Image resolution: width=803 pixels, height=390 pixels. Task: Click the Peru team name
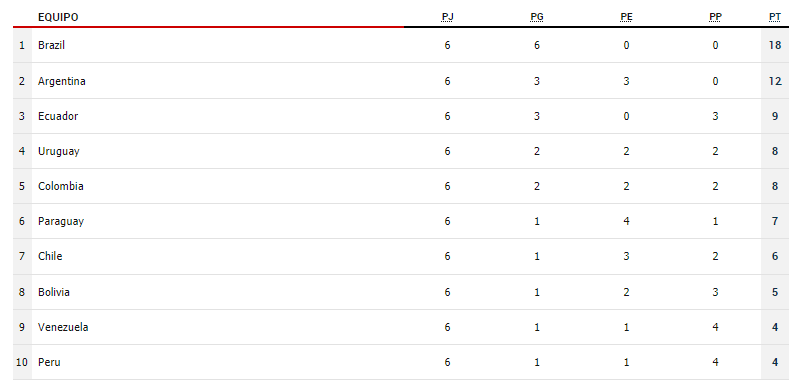point(49,362)
